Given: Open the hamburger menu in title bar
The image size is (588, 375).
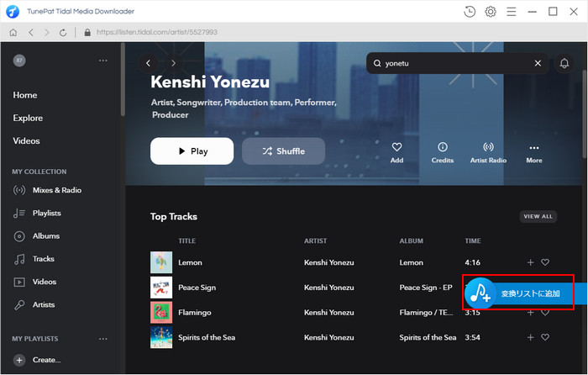Looking at the screenshot, I should 511,12.
